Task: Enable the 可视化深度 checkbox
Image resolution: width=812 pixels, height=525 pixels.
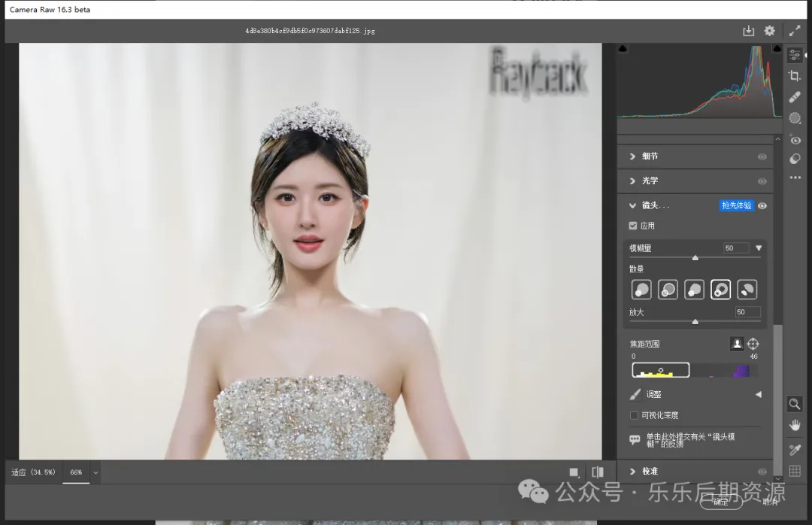Action: click(633, 415)
